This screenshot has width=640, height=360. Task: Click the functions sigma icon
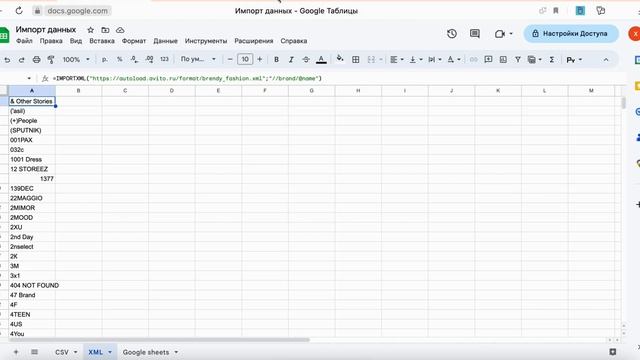click(x=551, y=60)
